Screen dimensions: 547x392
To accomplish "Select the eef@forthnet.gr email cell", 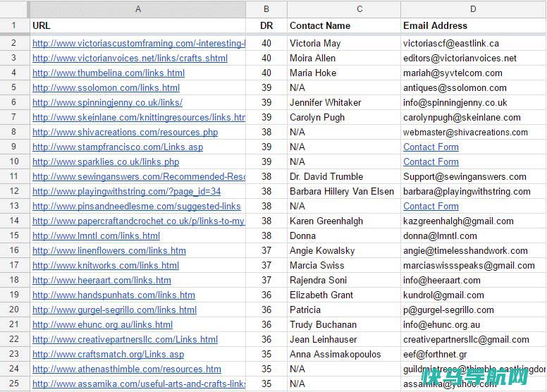I will [x=474, y=355].
